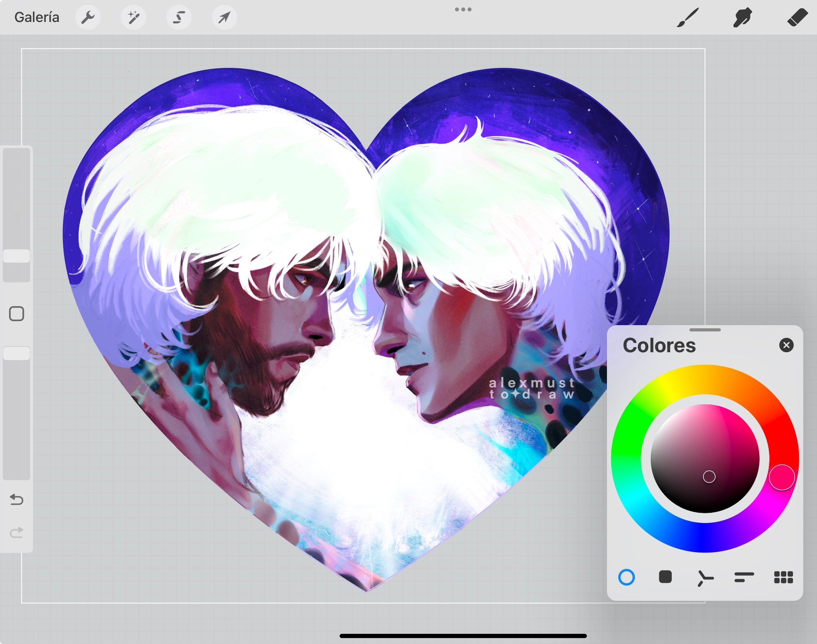Open the Palettes grid tab
The width and height of the screenshot is (817, 644).
pos(783,577)
